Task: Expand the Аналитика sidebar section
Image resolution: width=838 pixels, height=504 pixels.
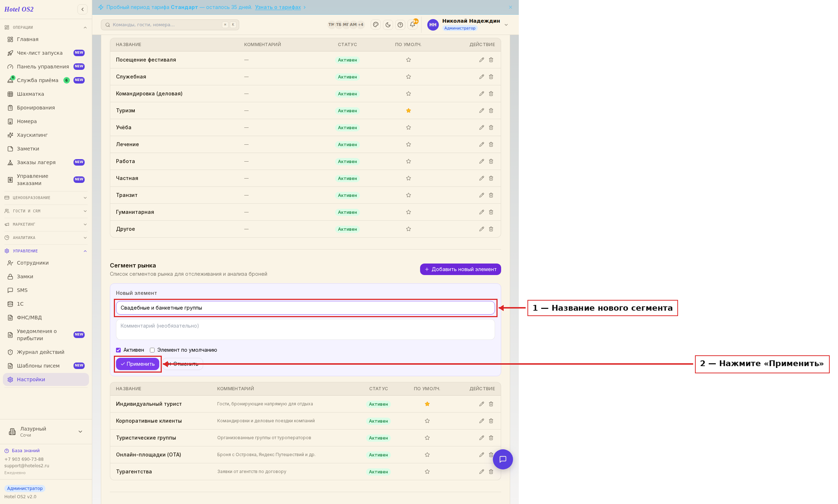Action: point(46,238)
